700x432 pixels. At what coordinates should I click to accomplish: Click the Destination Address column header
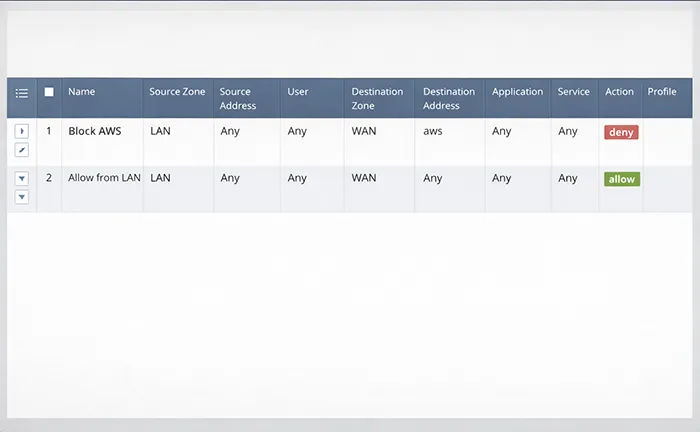[x=449, y=98]
